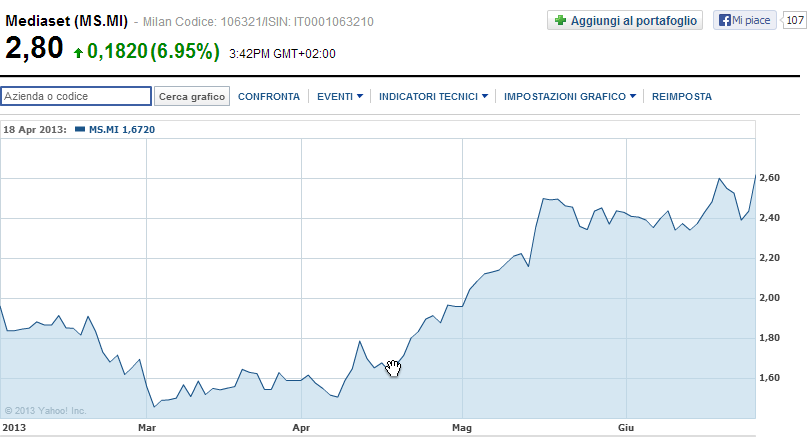Open the IMPOSTAZIONI GRAFICO dropdown
Screen dimensions: 807x437
click(x=570, y=96)
